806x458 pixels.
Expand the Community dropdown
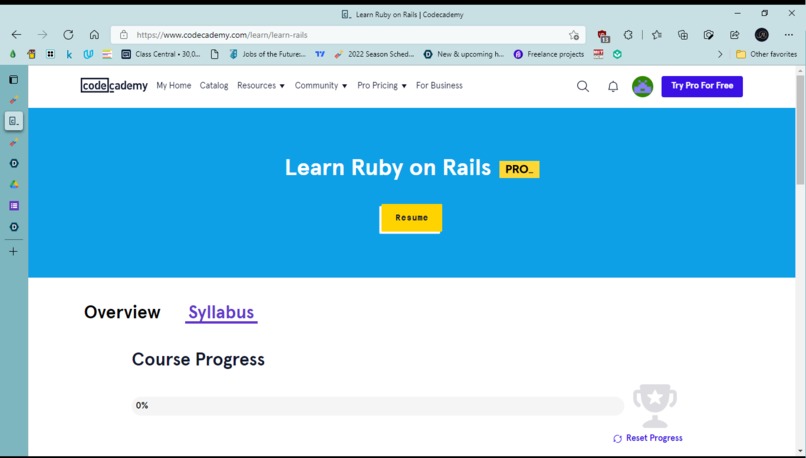pos(321,85)
